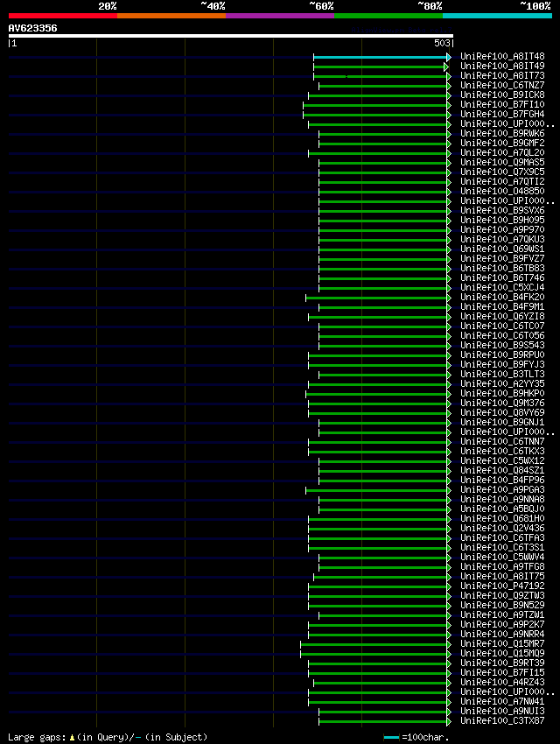Select the UniRef100_Q15MR7 label
The image size is (560, 744).
(x=502, y=643)
